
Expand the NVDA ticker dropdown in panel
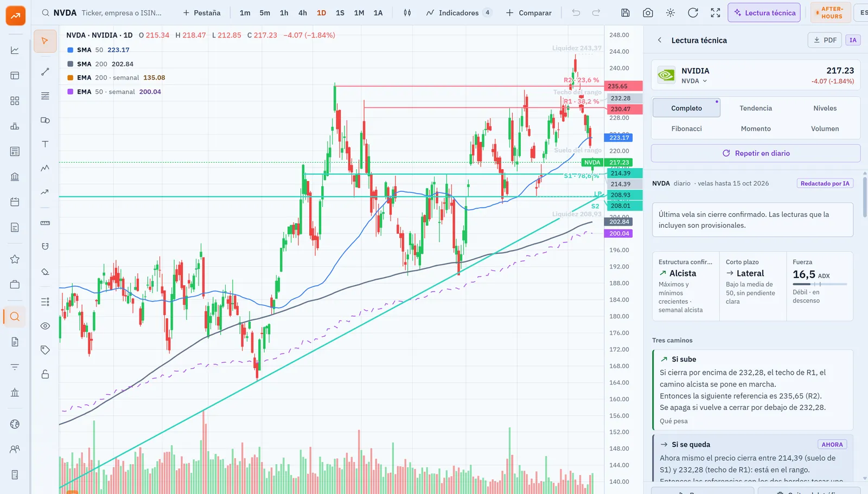coord(694,81)
